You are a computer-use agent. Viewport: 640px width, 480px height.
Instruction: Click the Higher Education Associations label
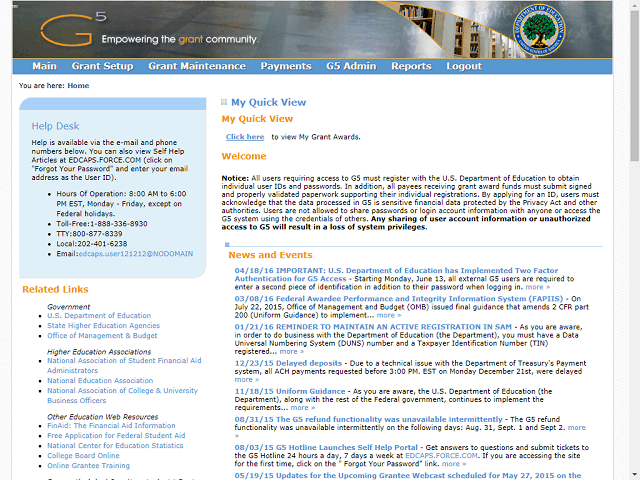(99, 351)
